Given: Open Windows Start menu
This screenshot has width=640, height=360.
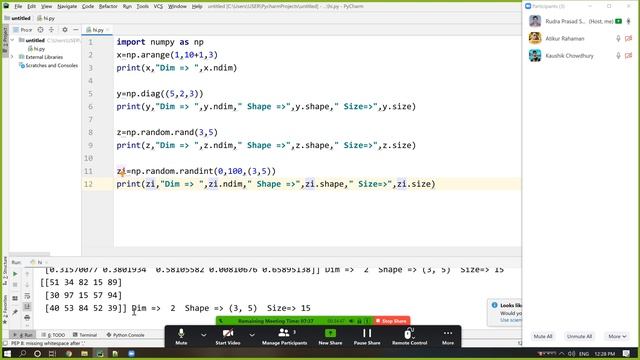Looking at the screenshot, I should [7, 353].
